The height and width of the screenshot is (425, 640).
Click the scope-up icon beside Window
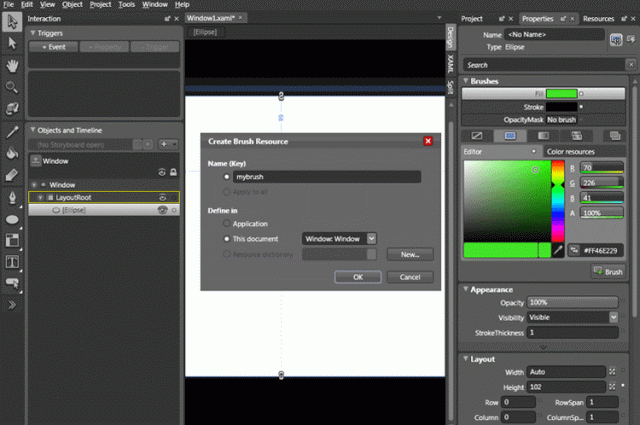(x=36, y=160)
